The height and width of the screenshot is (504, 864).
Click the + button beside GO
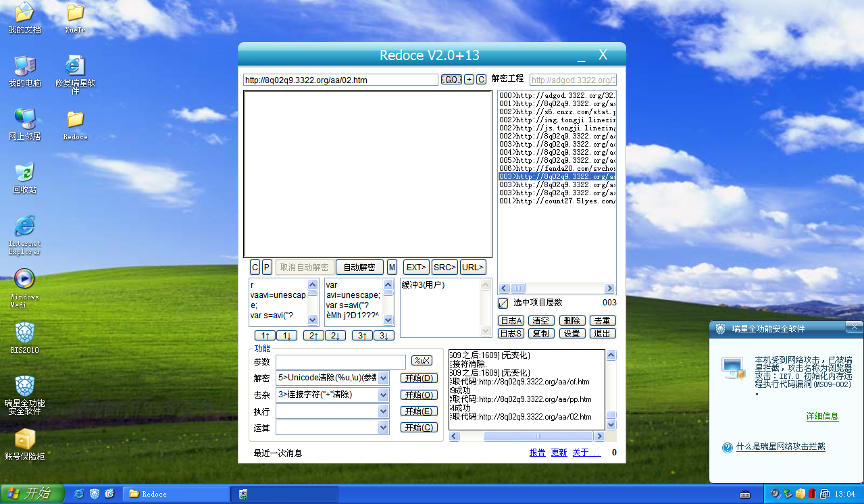pos(469,80)
